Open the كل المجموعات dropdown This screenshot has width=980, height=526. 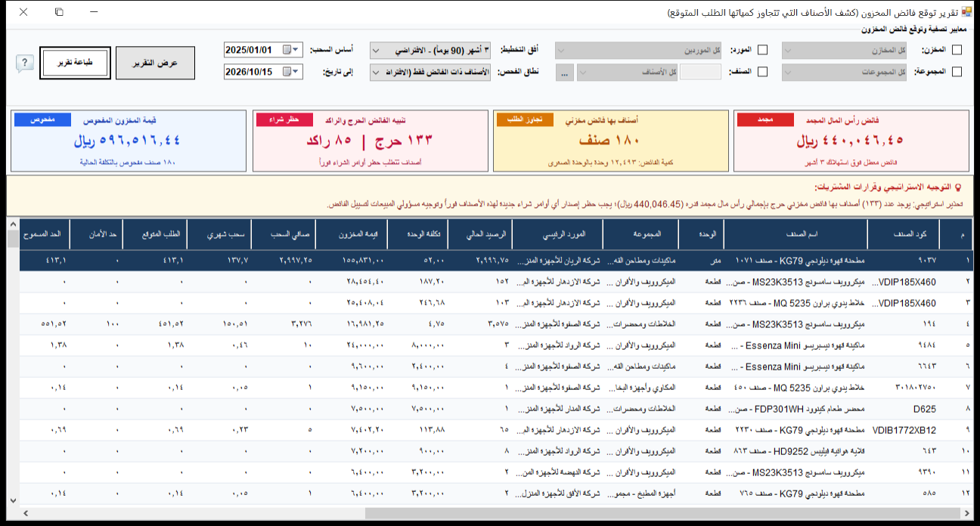coord(843,72)
